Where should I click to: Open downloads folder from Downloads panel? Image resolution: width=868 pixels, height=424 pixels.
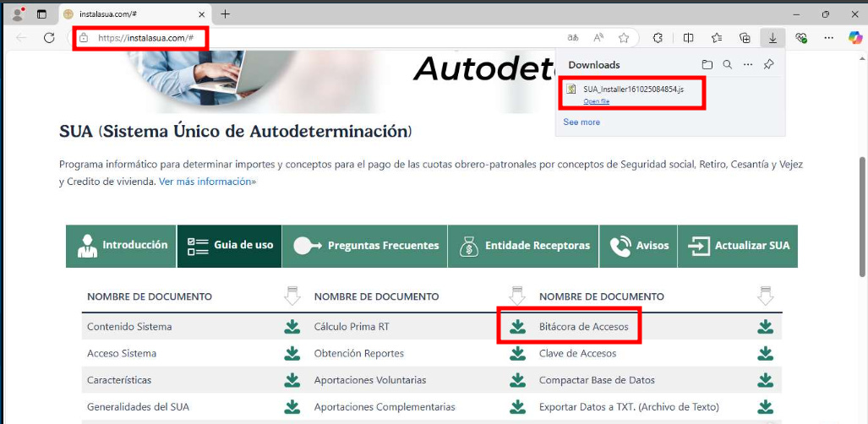707,65
